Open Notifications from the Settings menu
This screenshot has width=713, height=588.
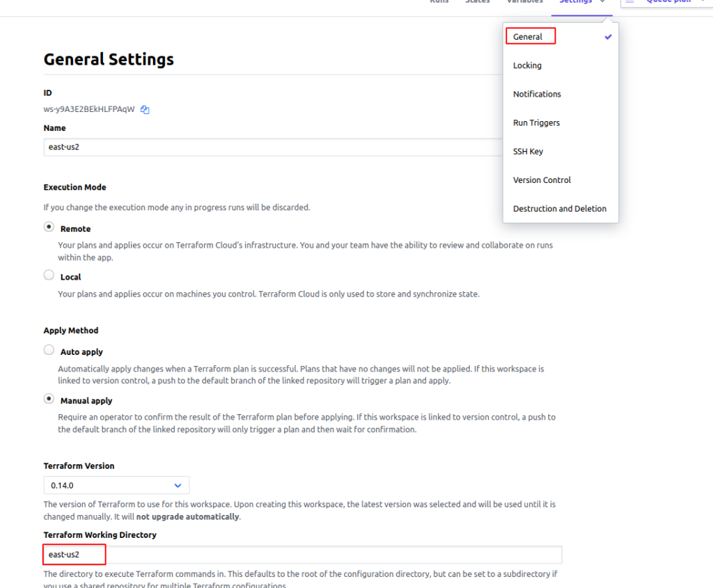537,94
